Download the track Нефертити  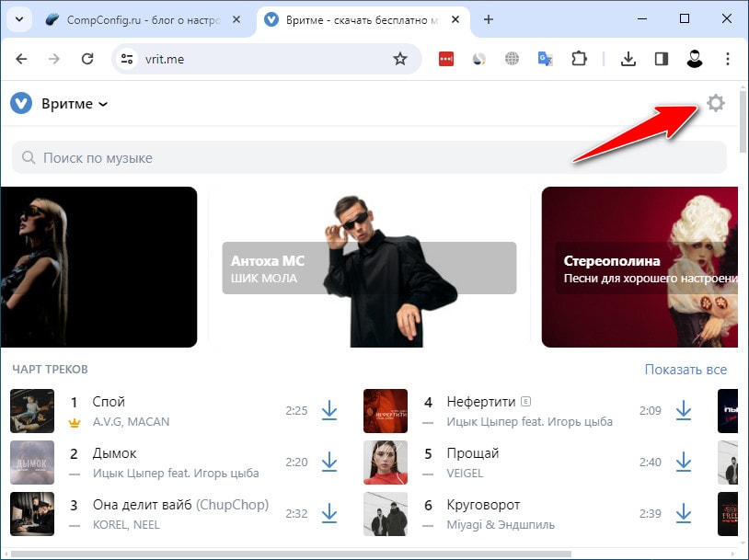(683, 411)
